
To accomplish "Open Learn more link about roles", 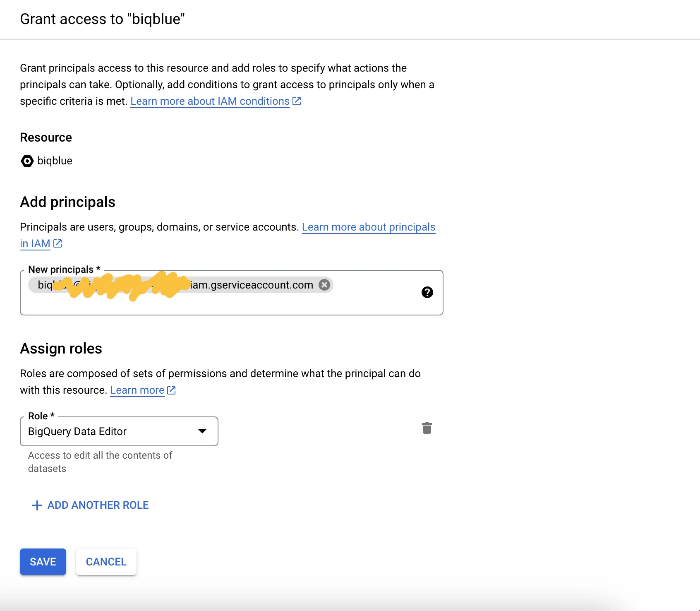I will point(143,390).
